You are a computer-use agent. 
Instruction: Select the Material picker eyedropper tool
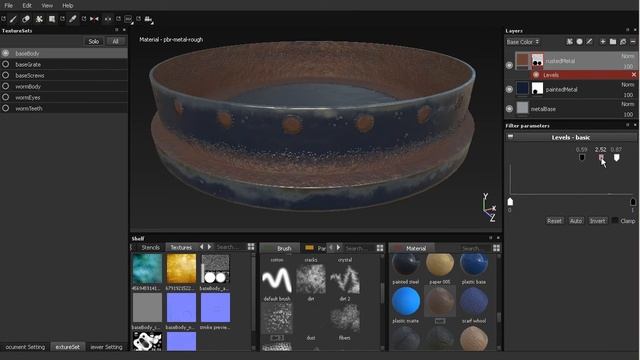click(x=73, y=19)
